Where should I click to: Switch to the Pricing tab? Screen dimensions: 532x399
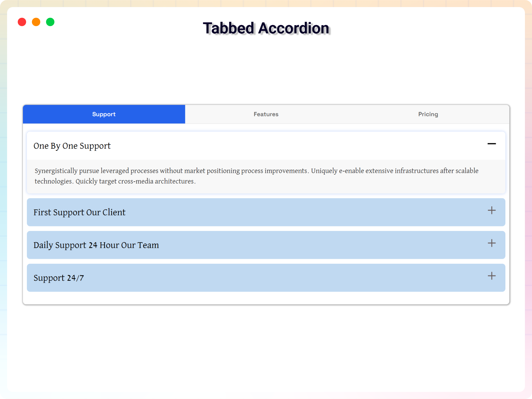(x=428, y=114)
